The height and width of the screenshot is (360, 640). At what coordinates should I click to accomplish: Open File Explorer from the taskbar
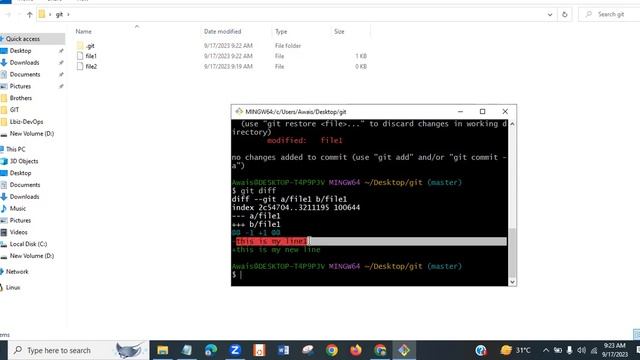click(162, 350)
